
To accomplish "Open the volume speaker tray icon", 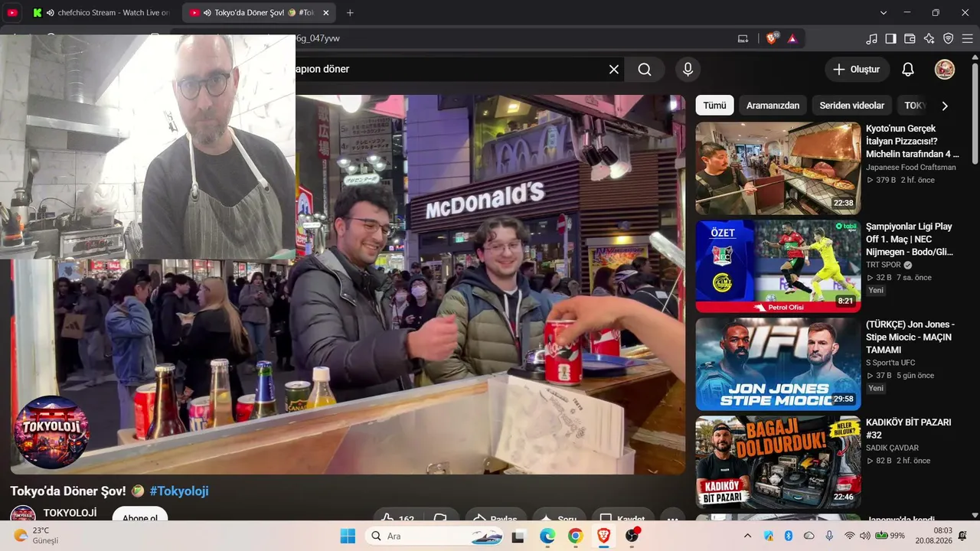I will pos(865,536).
